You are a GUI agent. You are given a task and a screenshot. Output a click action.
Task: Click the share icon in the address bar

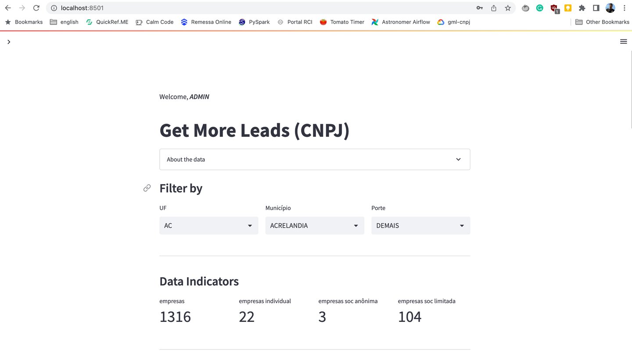pyautogui.click(x=493, y=8)
